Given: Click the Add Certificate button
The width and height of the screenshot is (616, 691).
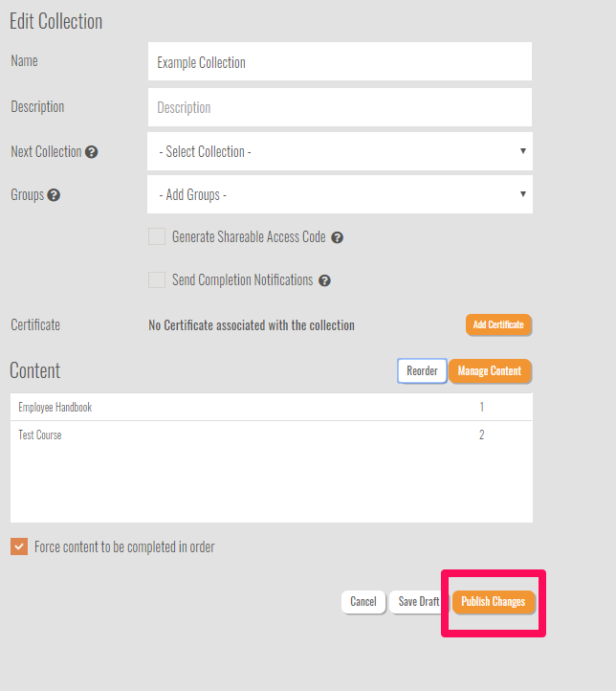Looking at the screenshot, I should pyautogui.click(x=498, y=325).
